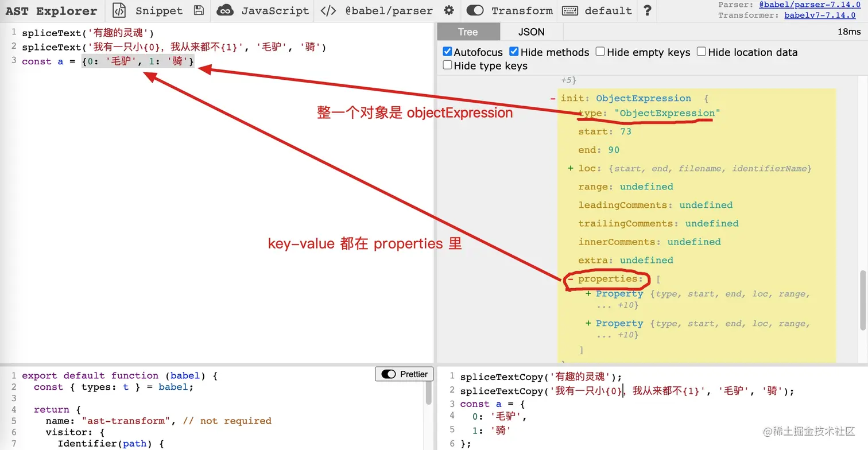Toggle the Prettier formatting switch
Viewport: 868px width, 450px height.
388,374
